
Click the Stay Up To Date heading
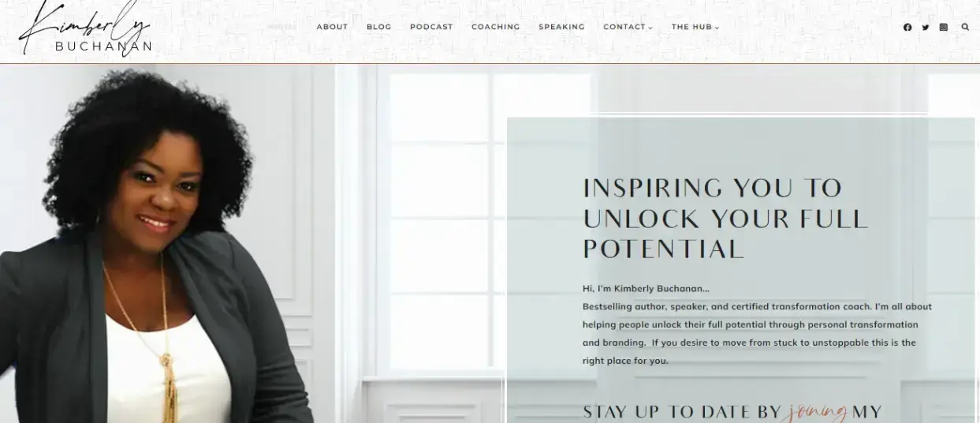click(x=732, y=411)
